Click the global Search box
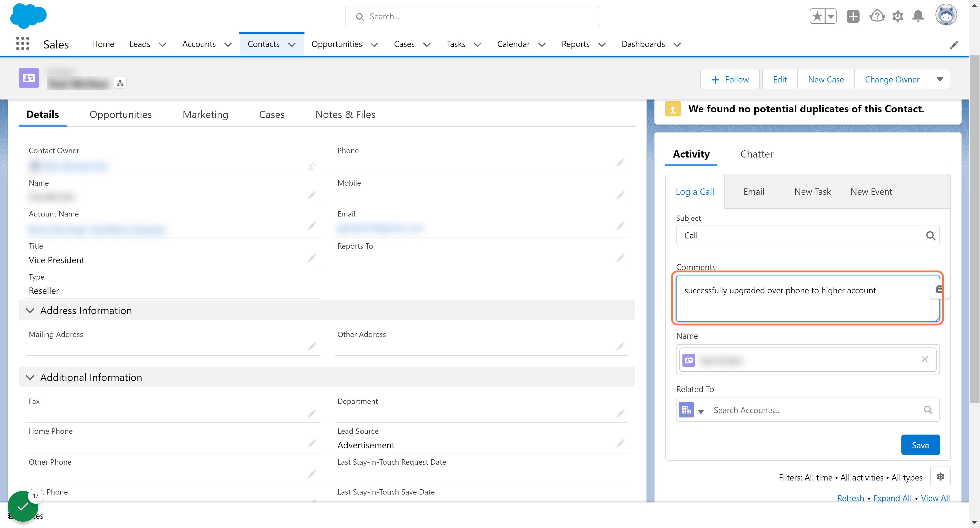980x528 pixels. tap(472, 16)
